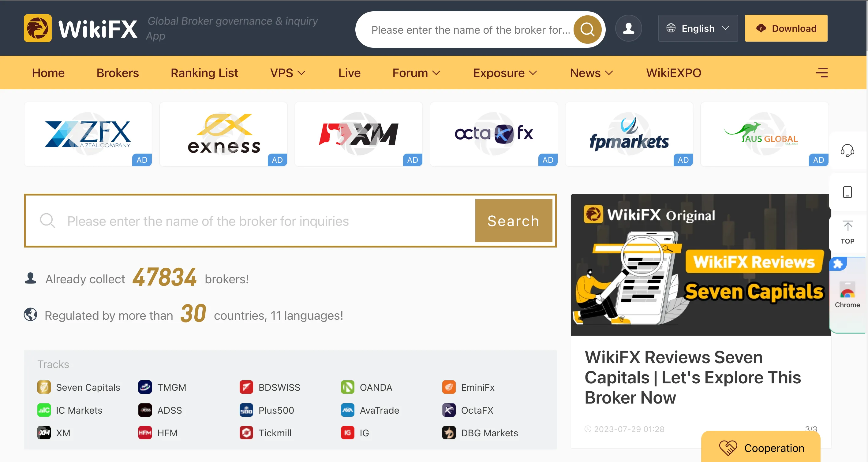This screenshot has height=462, width=868.
Task: Open the IG broker icon
Action: click(x=348, y=433)
